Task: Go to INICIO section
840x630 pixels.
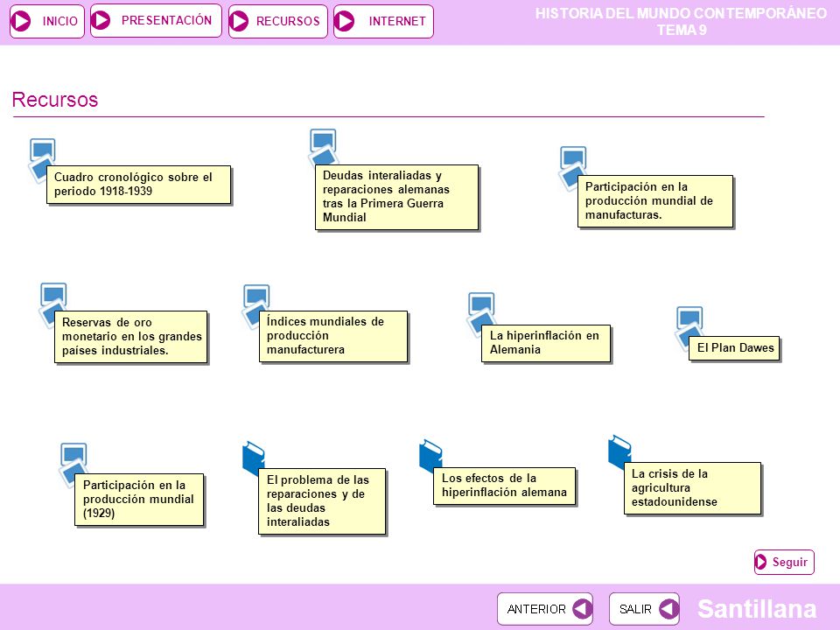Action: click(47, 21)
